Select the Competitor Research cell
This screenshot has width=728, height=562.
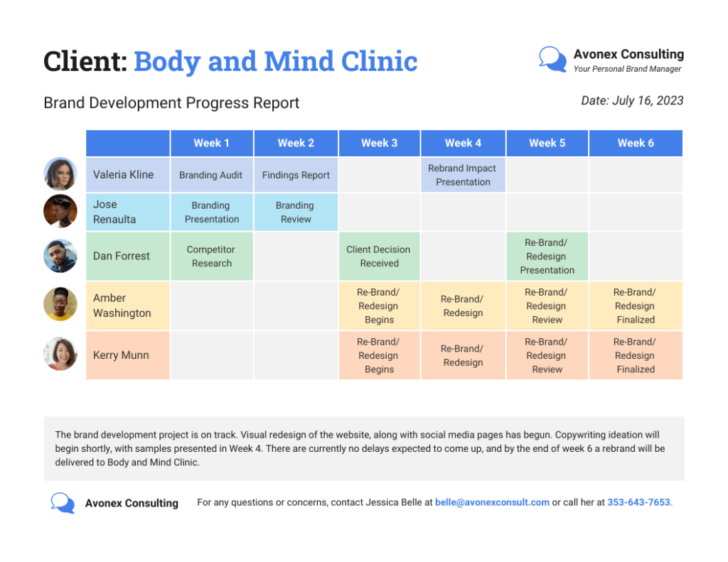(211, 256)
